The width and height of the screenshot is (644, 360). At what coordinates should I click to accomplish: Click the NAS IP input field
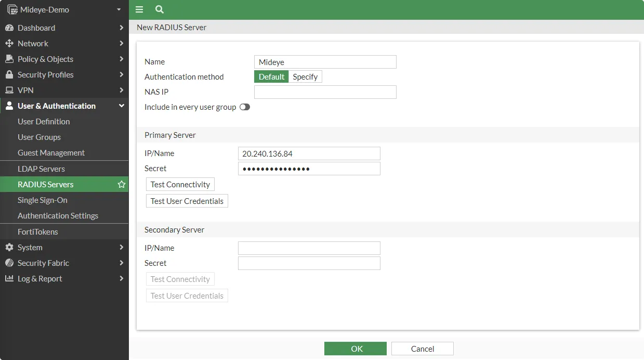(x=325, y=92)
